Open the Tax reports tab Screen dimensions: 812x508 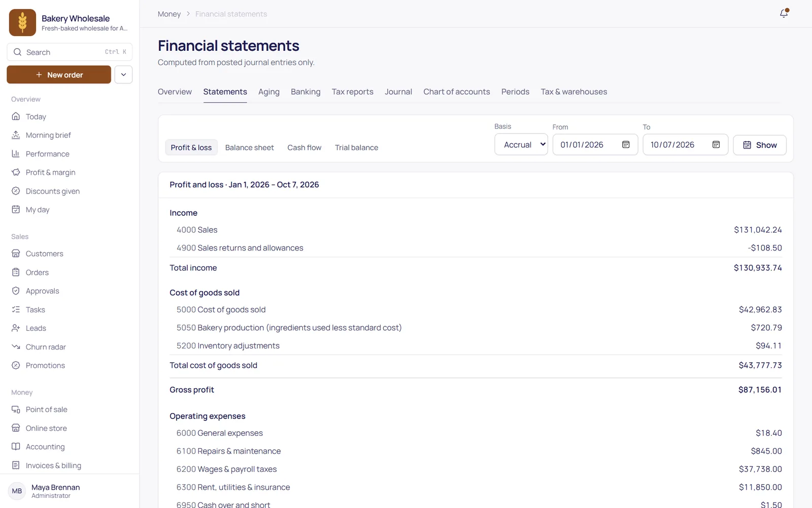(353, 92)
